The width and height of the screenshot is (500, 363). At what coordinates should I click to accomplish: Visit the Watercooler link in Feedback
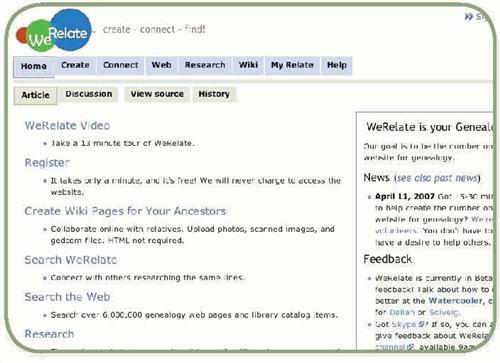455,301
